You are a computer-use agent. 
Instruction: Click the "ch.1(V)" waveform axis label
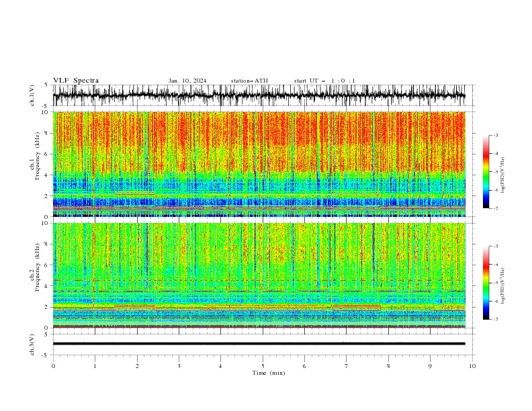pyautogui.click(x=32, y=95)
